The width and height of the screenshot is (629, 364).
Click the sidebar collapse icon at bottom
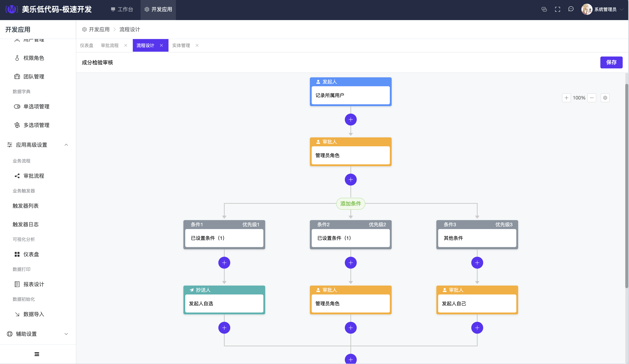(37, 354)
